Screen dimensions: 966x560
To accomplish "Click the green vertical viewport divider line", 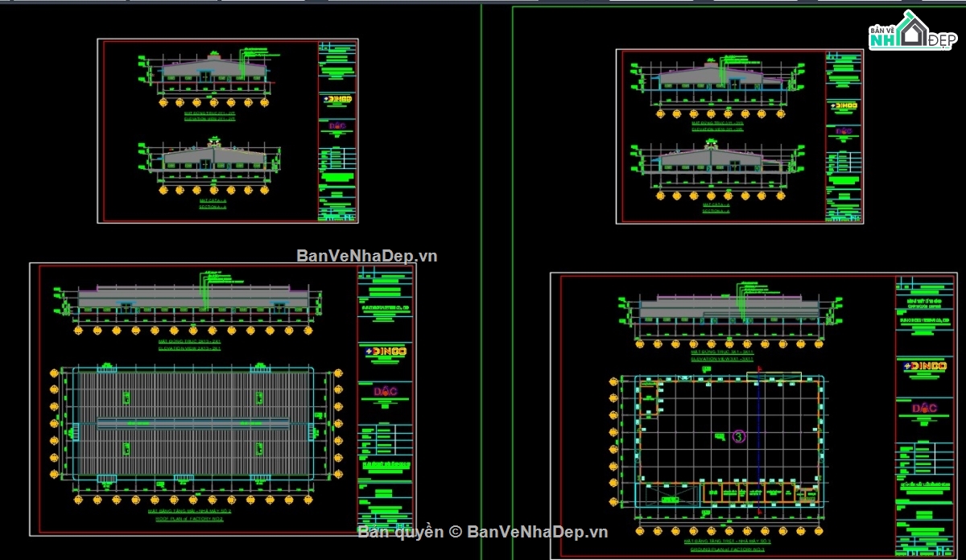I will coord(481,280).
